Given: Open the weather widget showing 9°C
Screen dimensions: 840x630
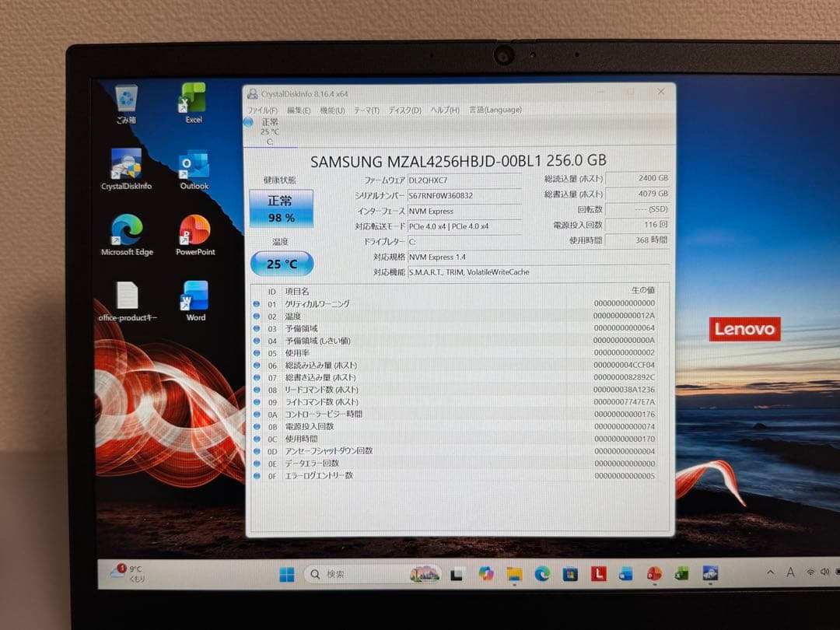Looking at the screenshot, I should (128, 573).
